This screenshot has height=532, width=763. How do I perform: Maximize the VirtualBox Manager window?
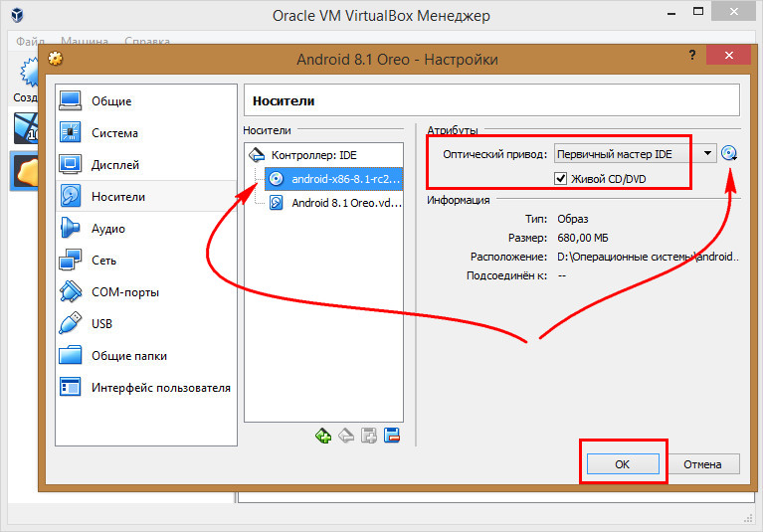(698, 12)
